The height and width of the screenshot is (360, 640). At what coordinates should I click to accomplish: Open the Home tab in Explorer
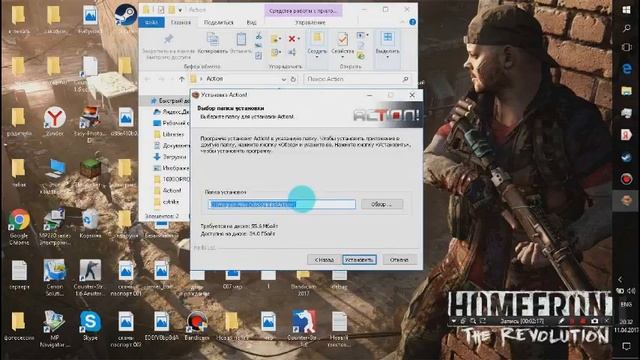181,22
